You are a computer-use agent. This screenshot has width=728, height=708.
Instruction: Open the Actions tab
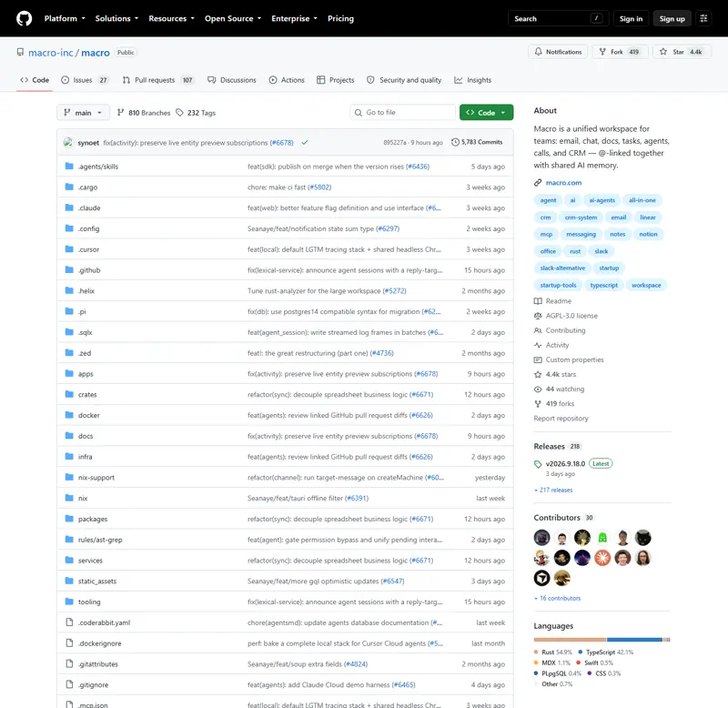[287, 80]
